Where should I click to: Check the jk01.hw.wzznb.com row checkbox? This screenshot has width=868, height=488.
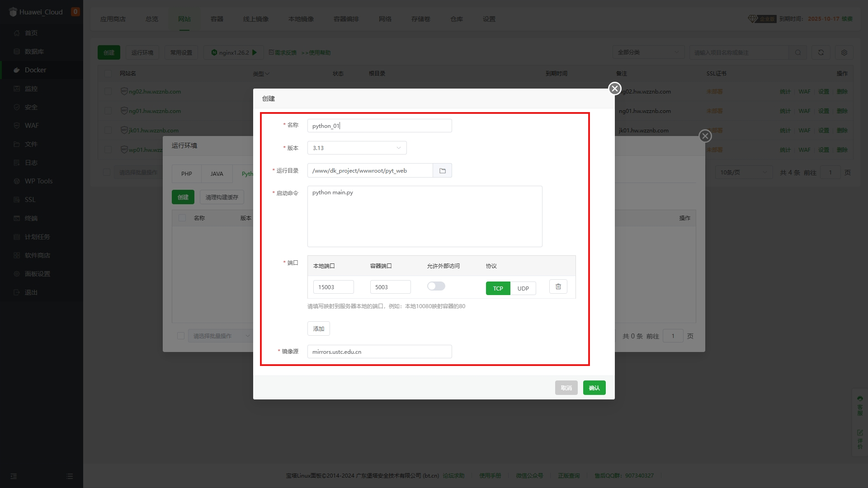click(108, 130)
